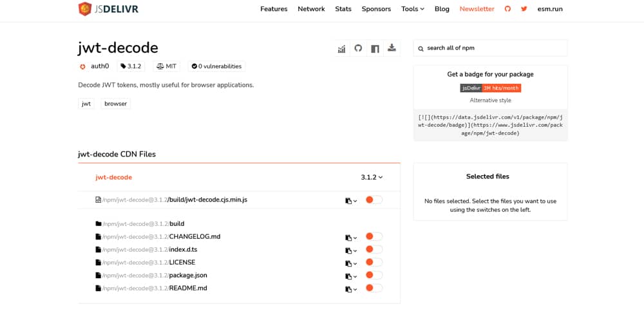Open Network in the top navigation
The image size is (644, 322).
[311, 8]
